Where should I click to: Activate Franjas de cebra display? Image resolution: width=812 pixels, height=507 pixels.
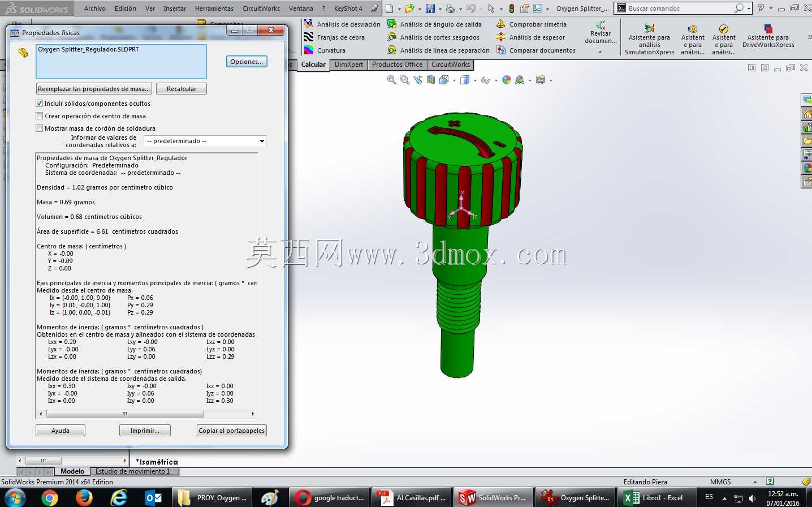click(334, 37)
